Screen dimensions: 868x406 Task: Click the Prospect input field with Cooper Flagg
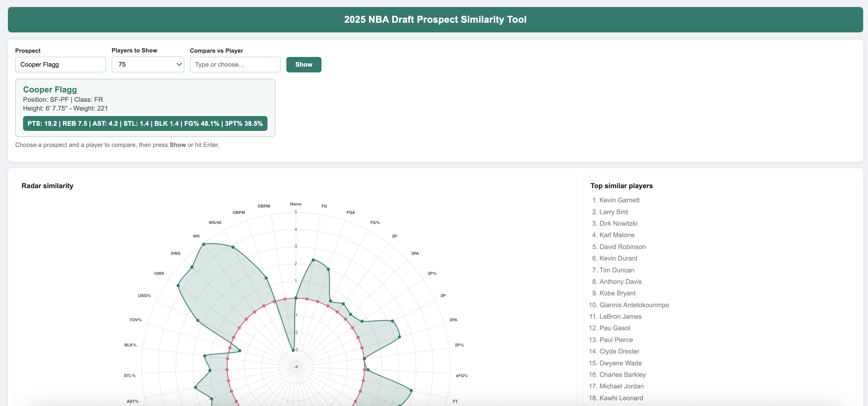[x=61, y=64]
